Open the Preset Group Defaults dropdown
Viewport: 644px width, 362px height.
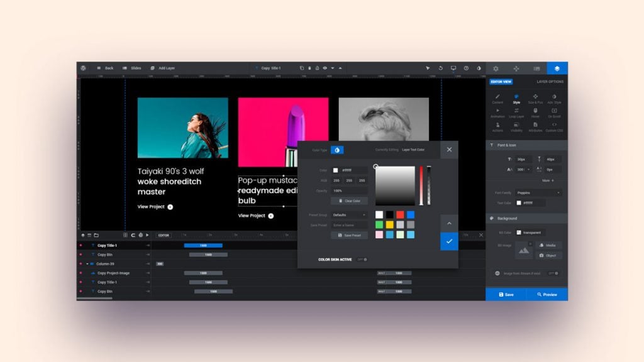click(349, 215)
